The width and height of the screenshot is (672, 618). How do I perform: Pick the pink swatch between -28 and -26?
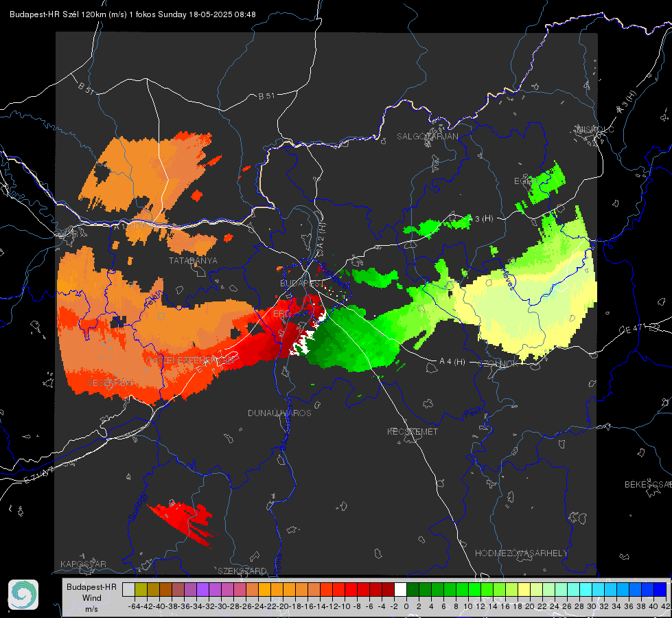[240, 590]
